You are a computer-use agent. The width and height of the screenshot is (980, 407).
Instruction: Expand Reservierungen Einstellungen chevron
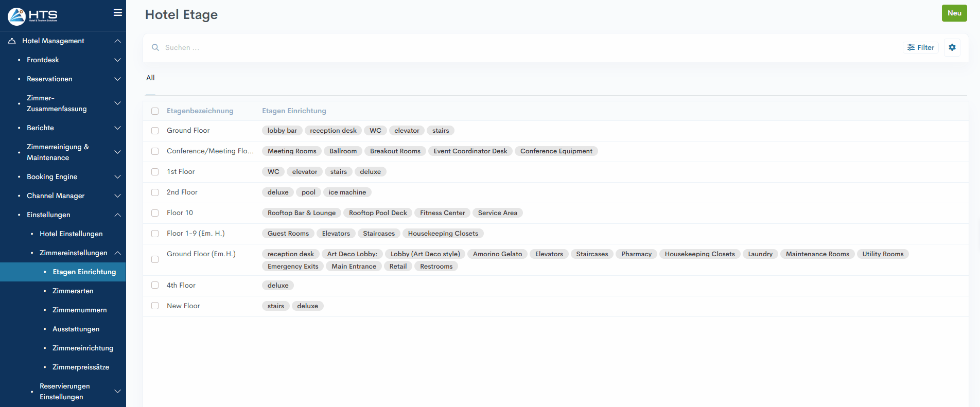pyautogui.click(x=117, y=392)
